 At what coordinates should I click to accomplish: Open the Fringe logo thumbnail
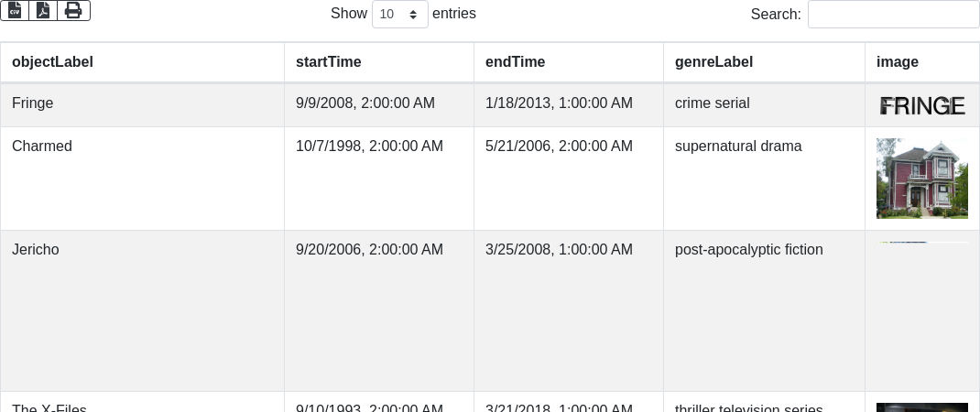pos(921,106)
